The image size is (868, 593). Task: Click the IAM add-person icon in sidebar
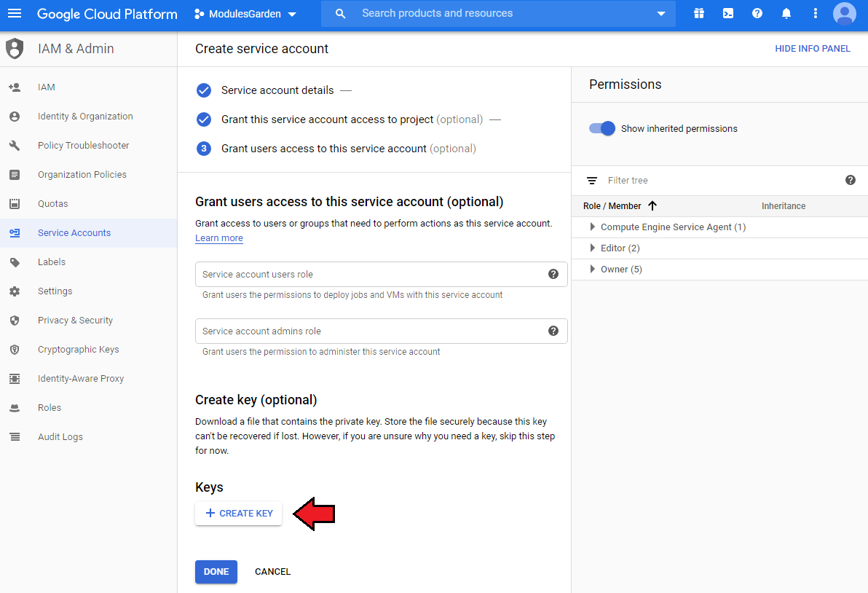(x=15, y=87)
